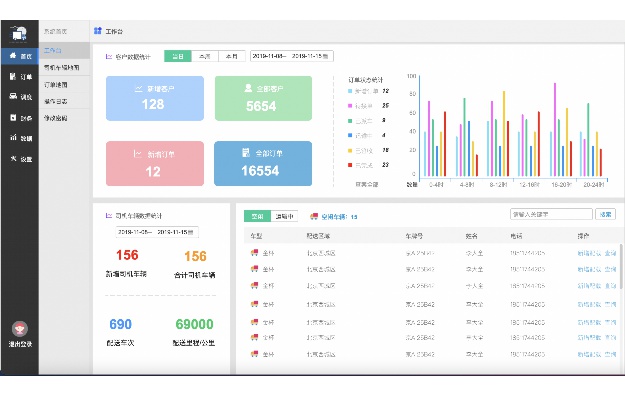Click the blue grid icon beside 工作台 header
The width and height of the screenshot is (625, 396).
click(x=98, y=31)
